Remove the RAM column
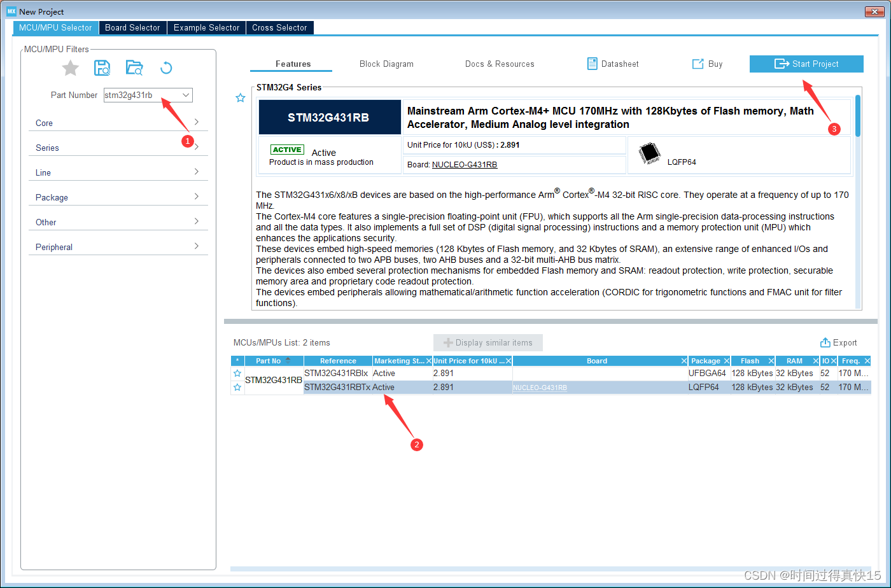The image size is (891, 588). tap(816, 361)
